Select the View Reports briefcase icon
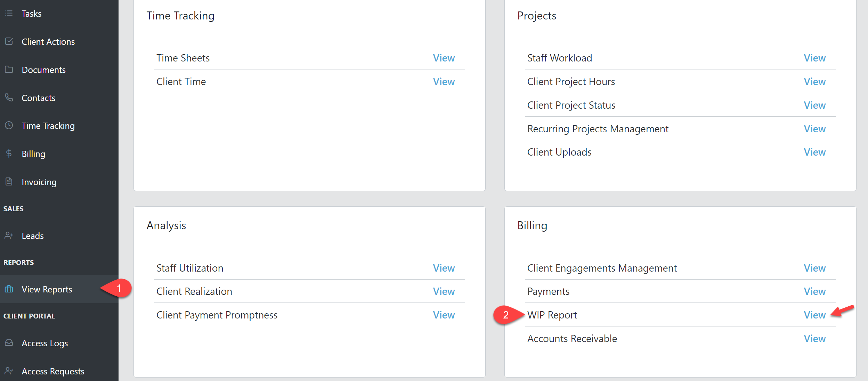 tap(9, 289)
